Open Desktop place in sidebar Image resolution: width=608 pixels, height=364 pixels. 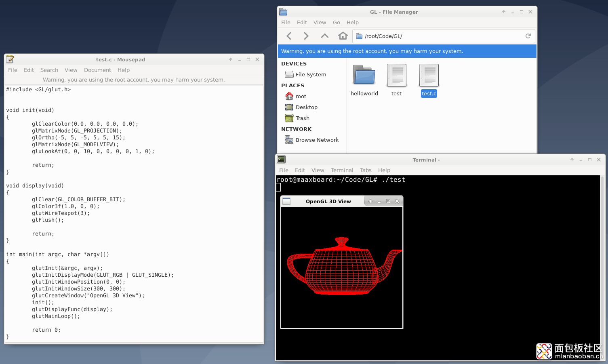click(301, 107)
